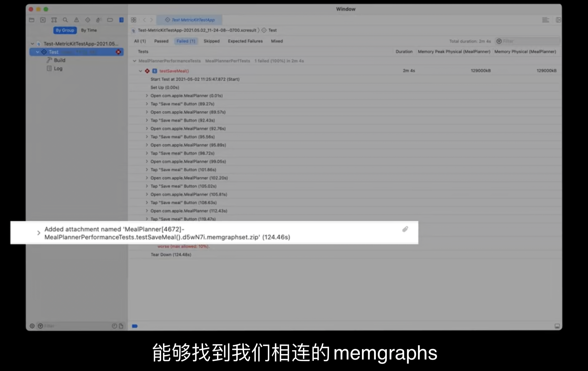
Task: Click the related items grid icon
Action: coord(134,20)
